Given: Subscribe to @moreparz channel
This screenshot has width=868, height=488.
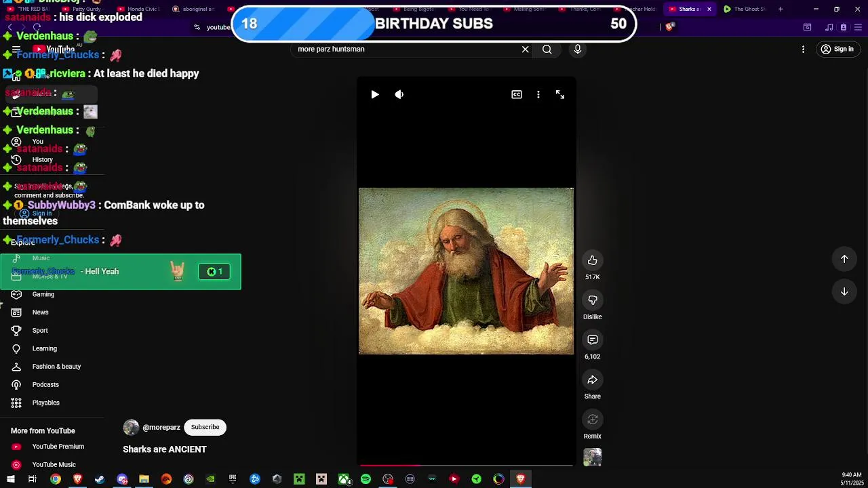Looking at the screenshot, I should (x=205, y=428).
